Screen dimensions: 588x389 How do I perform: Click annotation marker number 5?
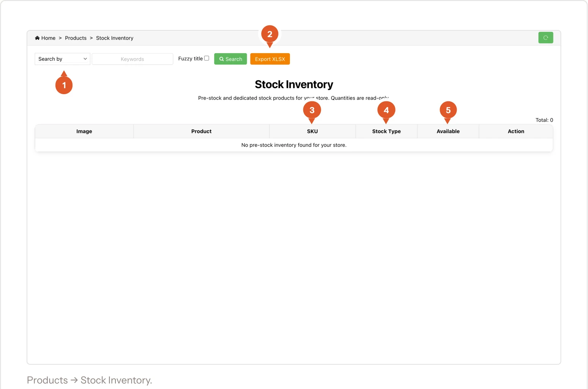(448, 110)
